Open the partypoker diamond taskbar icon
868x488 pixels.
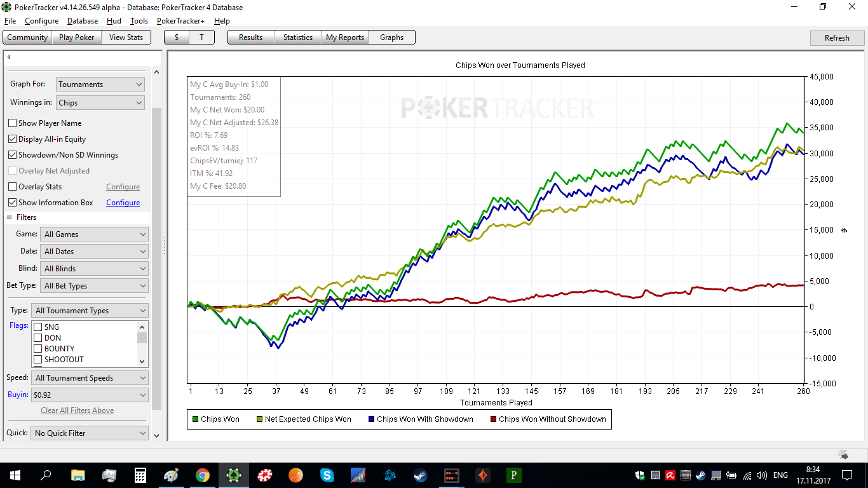point(483,475)
